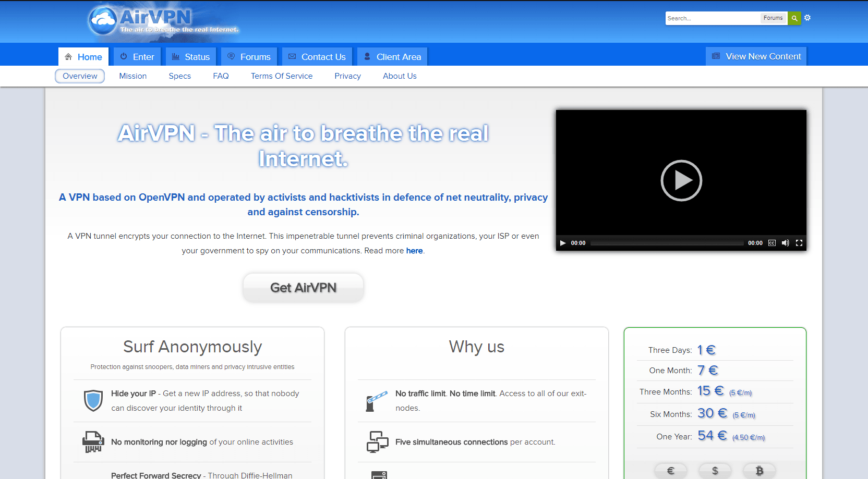The height and width of the screenshot is (479, 868).
Task: Open the Forums tab
Action: tap(249, 57)
